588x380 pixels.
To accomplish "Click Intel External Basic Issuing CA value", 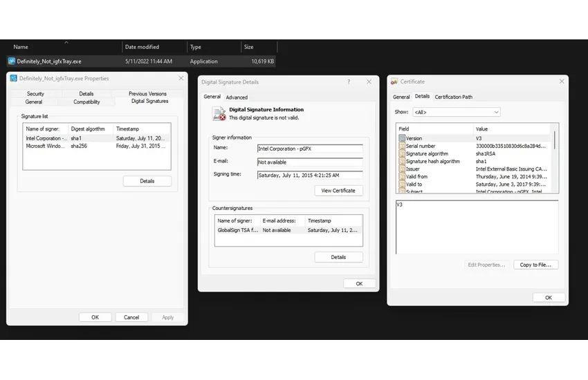I will [x=511, y=169].
